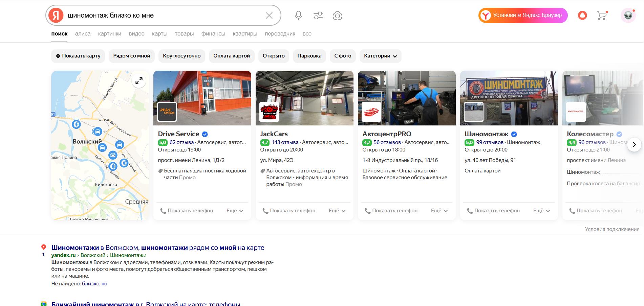Viewport: 644px width, 306px height.
Task: Click Показать карту button
Action: (78, 56)
